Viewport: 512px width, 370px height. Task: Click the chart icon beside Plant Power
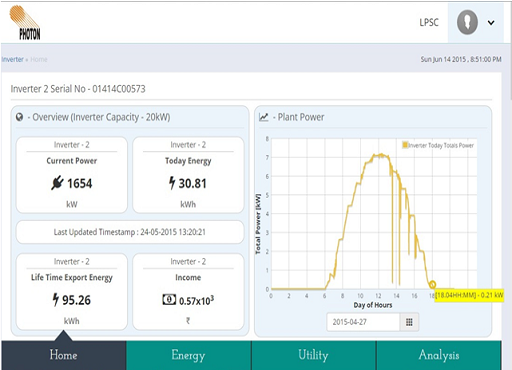(x=264, y=117)
